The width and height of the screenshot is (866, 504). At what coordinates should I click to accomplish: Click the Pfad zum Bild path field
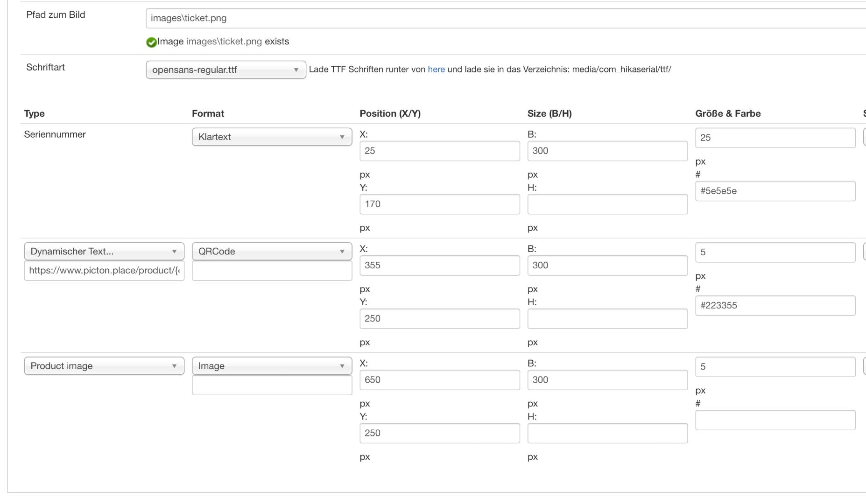coord(504,19)
